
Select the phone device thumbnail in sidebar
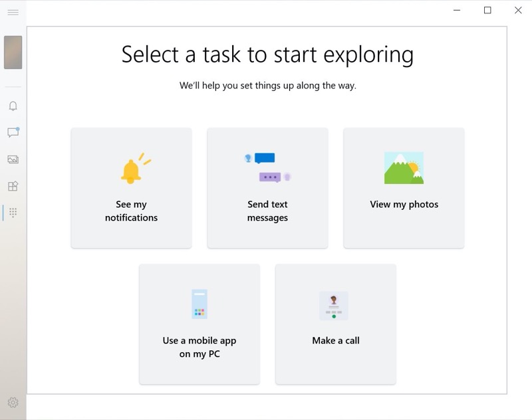pos(13,52)
